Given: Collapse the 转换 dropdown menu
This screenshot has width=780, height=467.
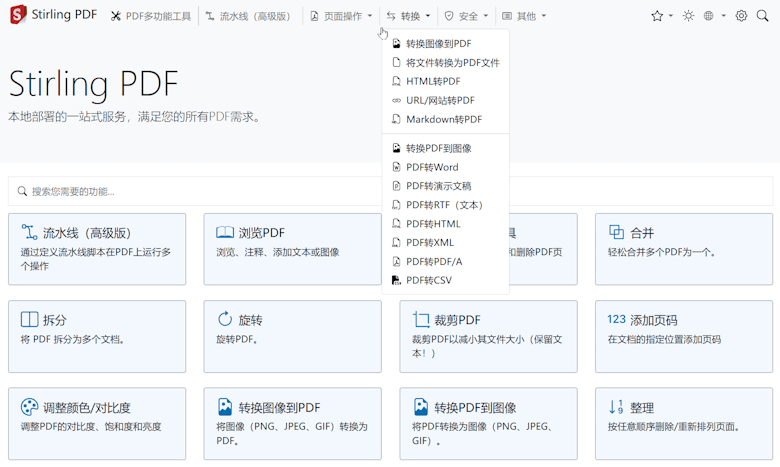Looking at the screenshot, I should pyautogui.click(x=408, y=16).
